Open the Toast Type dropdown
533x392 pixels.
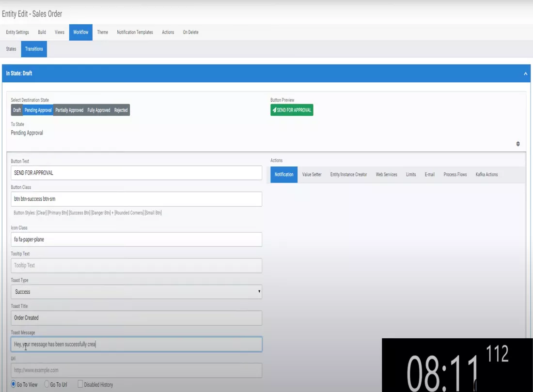point(136,292)
